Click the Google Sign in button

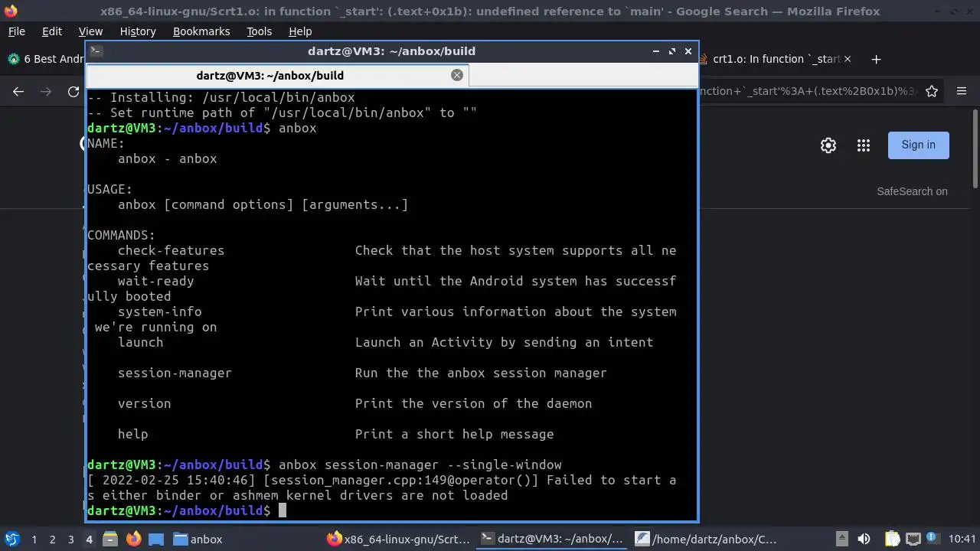[918, 145]
